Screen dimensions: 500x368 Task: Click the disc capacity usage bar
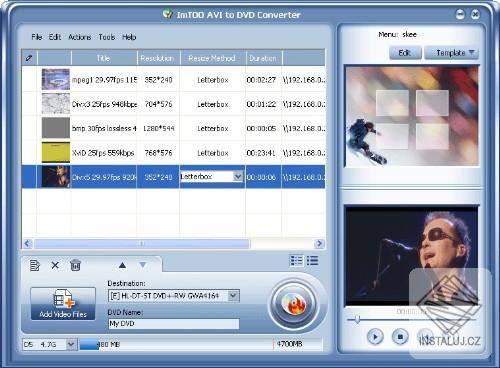tap(201, 344)
